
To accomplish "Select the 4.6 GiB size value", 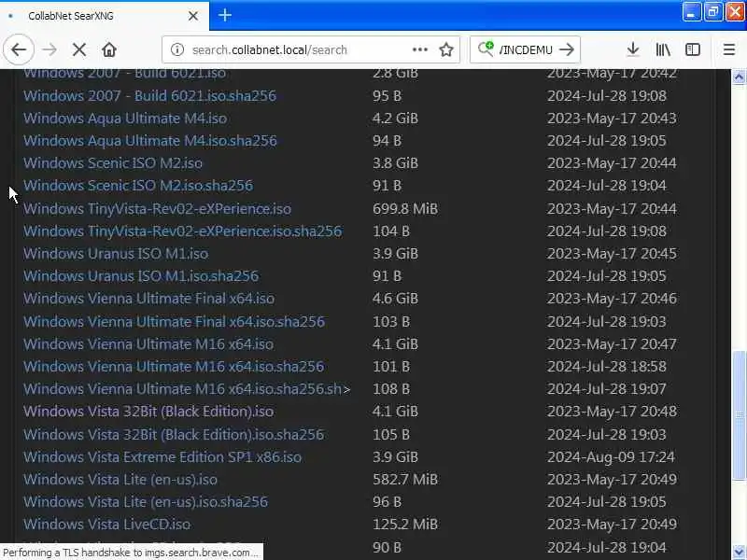I will point(395,298).
